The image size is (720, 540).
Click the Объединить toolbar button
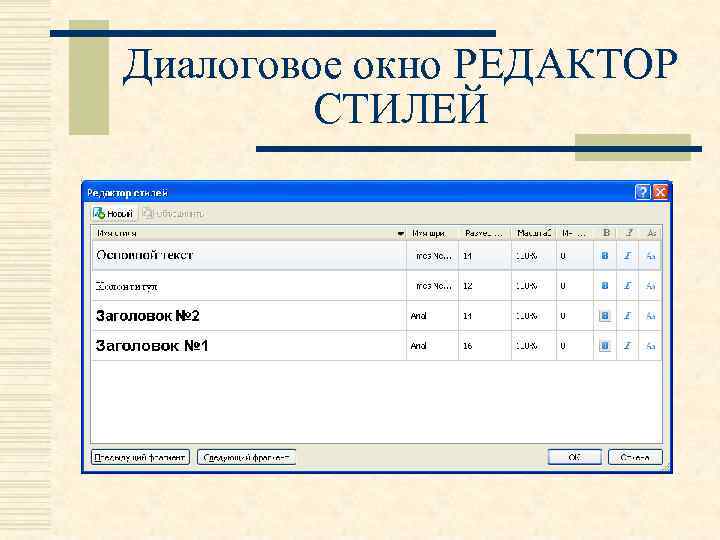(x=174, y=214)
